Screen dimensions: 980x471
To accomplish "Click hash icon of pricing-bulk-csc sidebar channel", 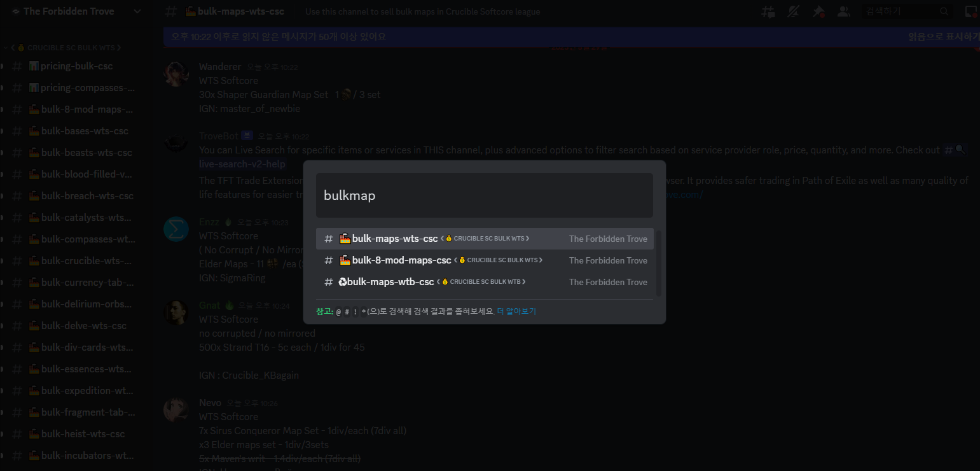I will pyautogui.click(x=17, y=66).
